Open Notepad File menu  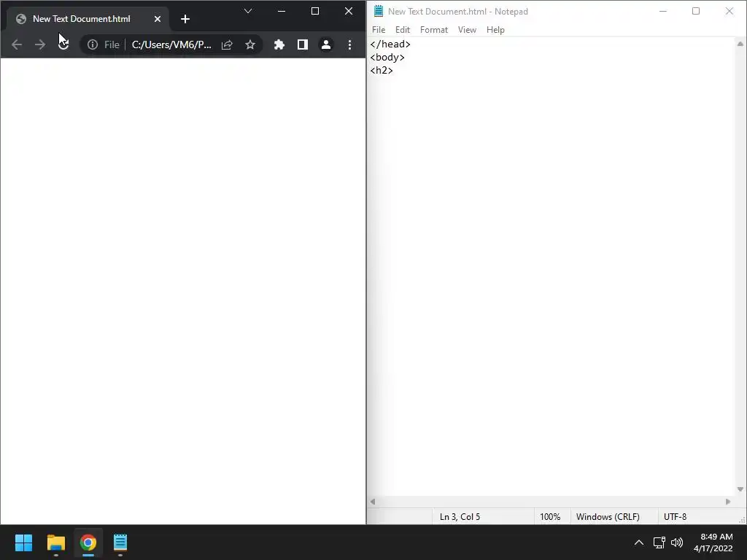[379, 29]
